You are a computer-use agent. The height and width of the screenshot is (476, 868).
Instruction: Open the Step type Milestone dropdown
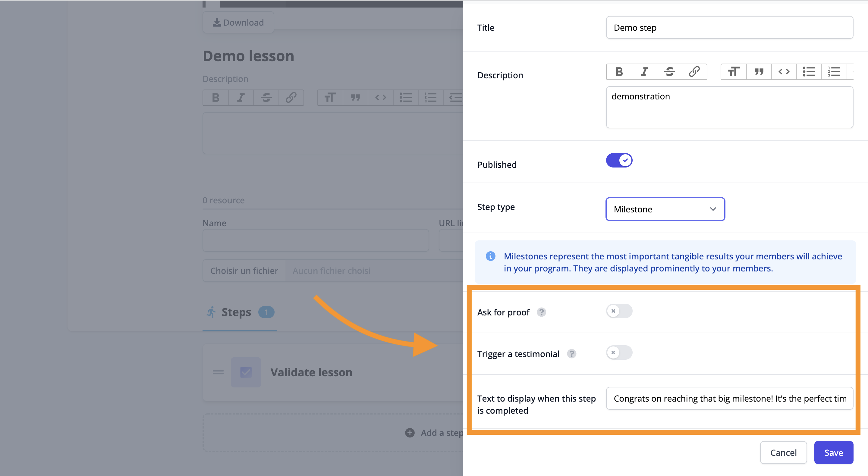click(x=665, y=209)
